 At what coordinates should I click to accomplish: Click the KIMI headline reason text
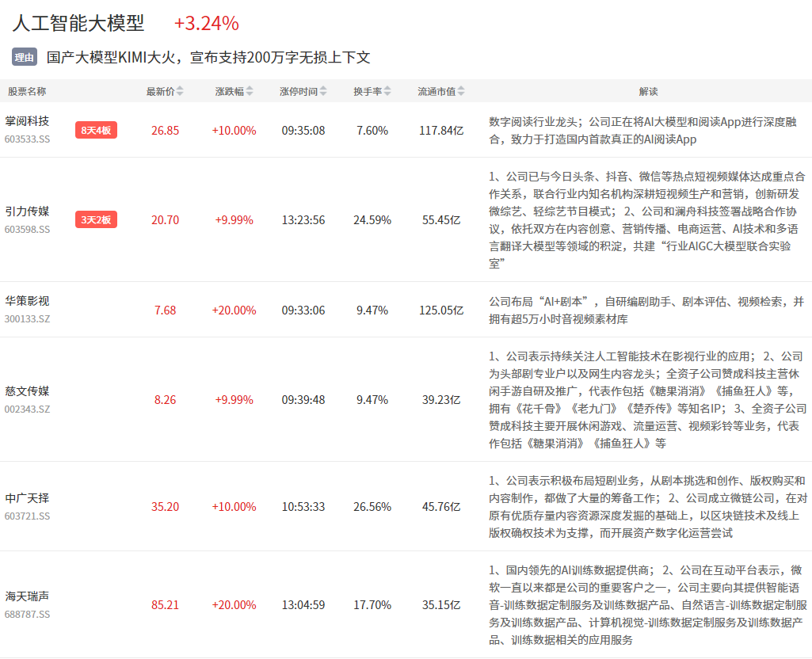[208, 58]
